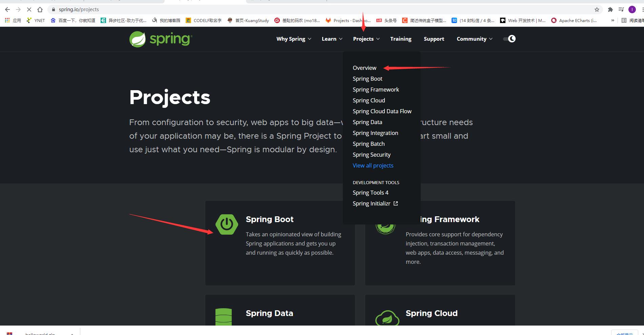This screenshot has width=644, height=335.
Task: Go to browser home page icon
Action: pyautogui.click(x=40, y=9)
